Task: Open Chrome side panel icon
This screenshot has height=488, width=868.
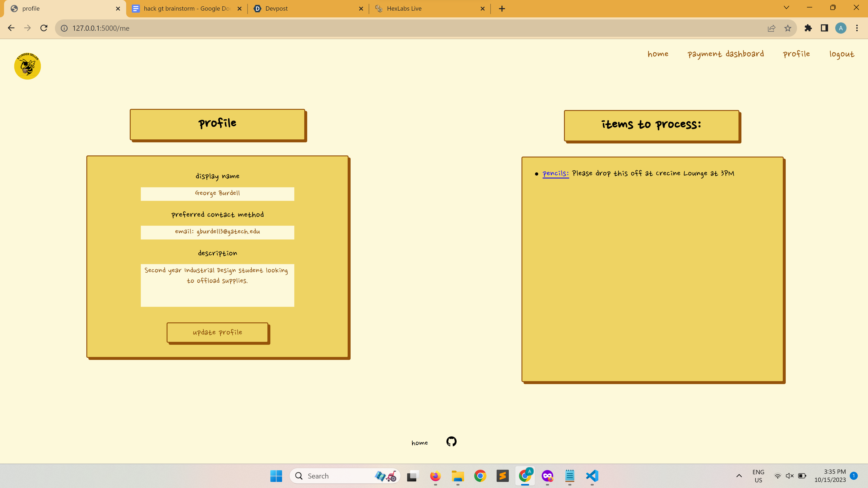Action: (x=824, y=28)
